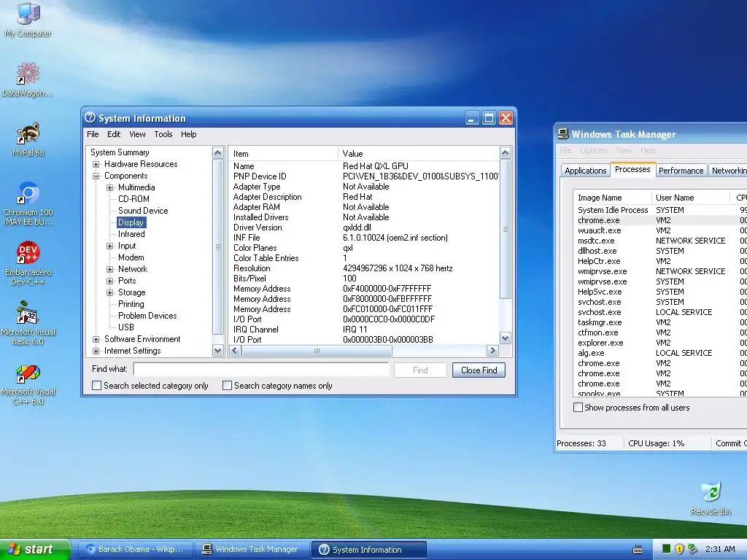Select the taskmgr.exe process row
Screen dimensions: 747x560
click(x=659, y=322)
